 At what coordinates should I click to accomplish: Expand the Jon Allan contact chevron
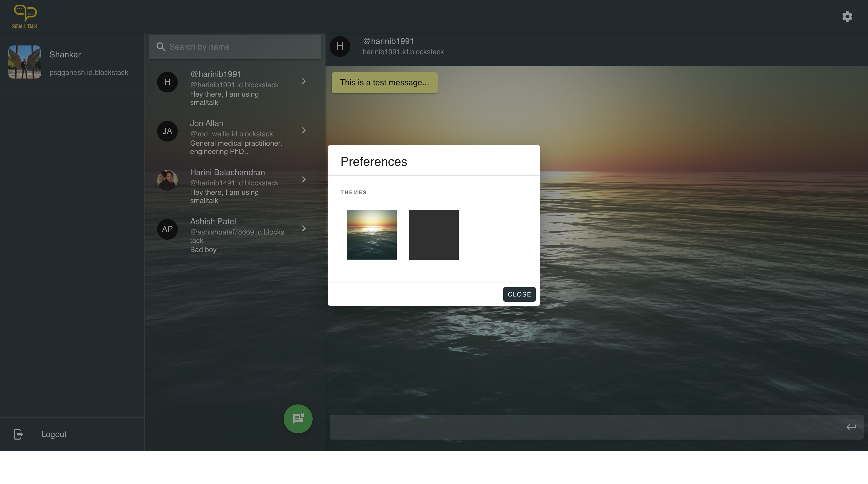304,130
